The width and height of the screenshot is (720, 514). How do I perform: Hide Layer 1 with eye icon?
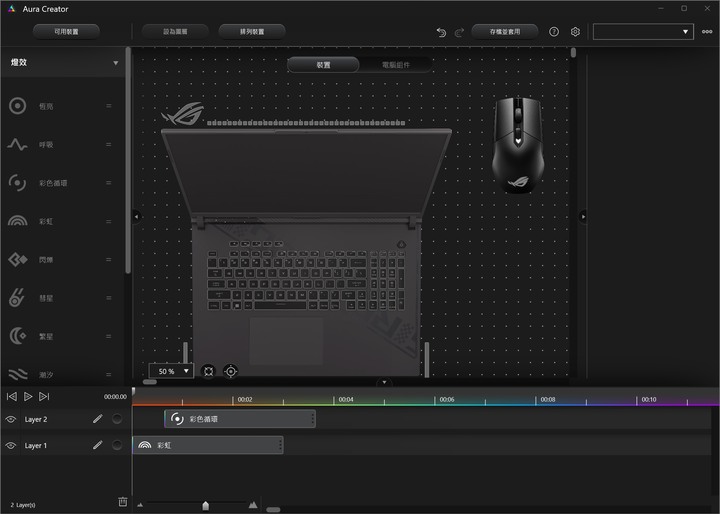coord(11,445)
